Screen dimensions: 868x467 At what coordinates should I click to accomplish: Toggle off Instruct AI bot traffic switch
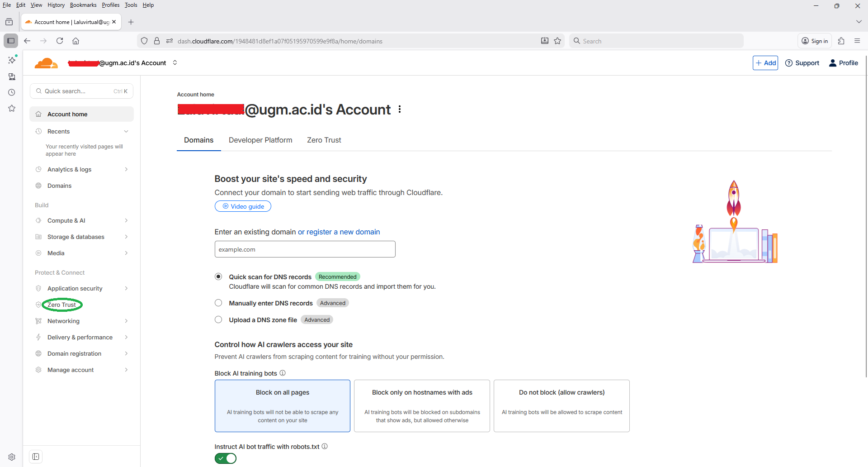coord(226,458)
